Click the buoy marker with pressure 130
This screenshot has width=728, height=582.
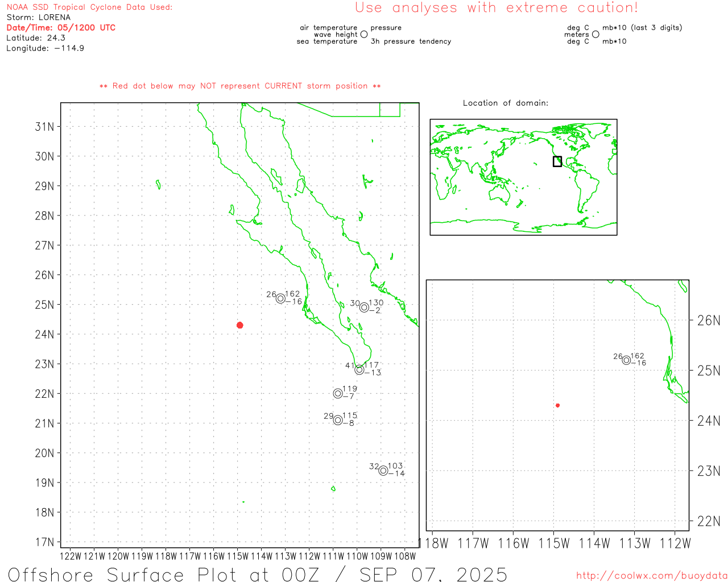(x=364, y=307)
